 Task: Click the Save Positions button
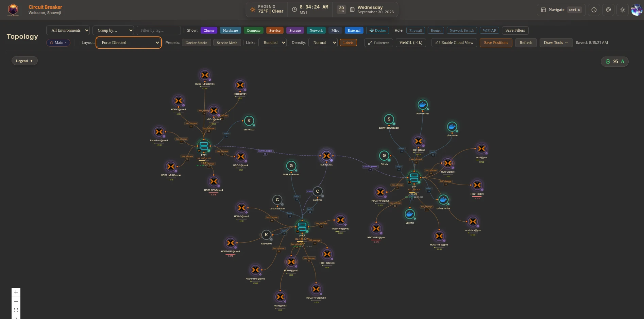(496, 43)
